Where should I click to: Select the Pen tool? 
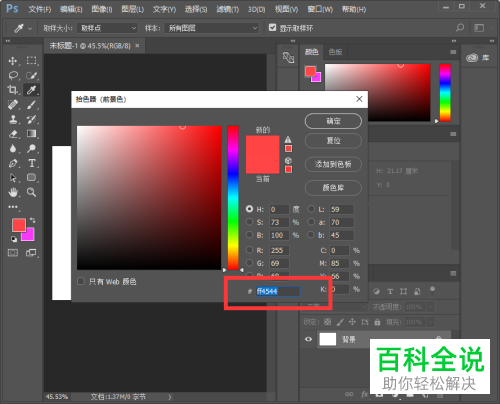13,163
